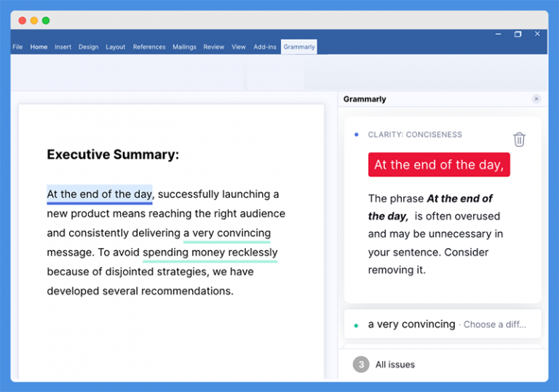The height and width of the screenshot is (392, 559).
Task: Select the red macOS close dot
Action: click(23, 20)
